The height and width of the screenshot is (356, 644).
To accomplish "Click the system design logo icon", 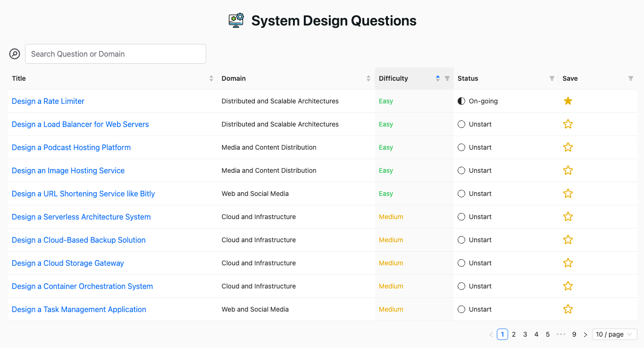I will (x=236, y=20).
